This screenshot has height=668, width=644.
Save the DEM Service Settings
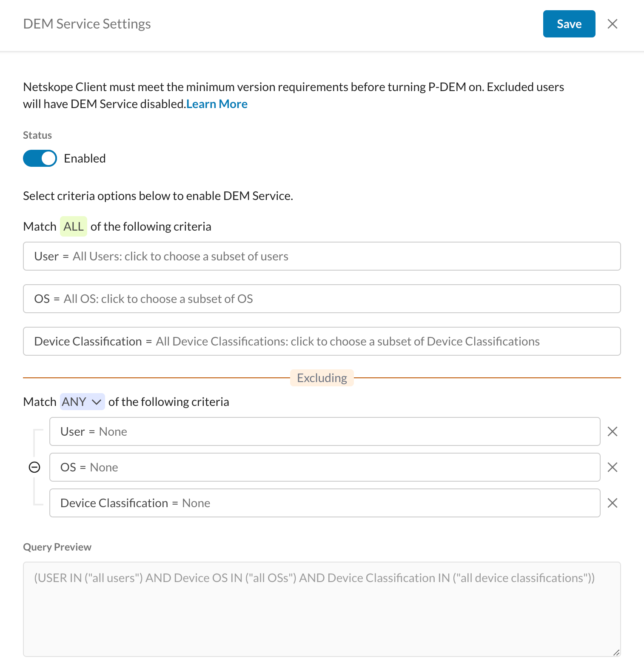tap(569, 24)
